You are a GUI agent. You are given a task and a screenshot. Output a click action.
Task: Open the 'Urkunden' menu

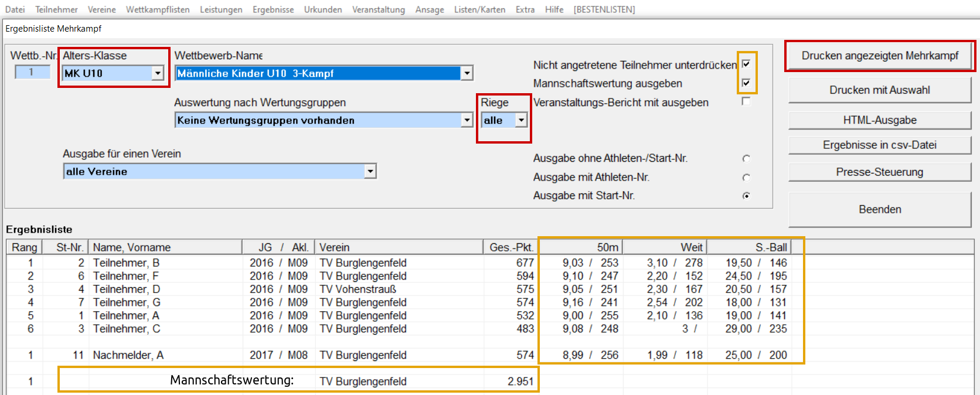[x=323, y=9]
